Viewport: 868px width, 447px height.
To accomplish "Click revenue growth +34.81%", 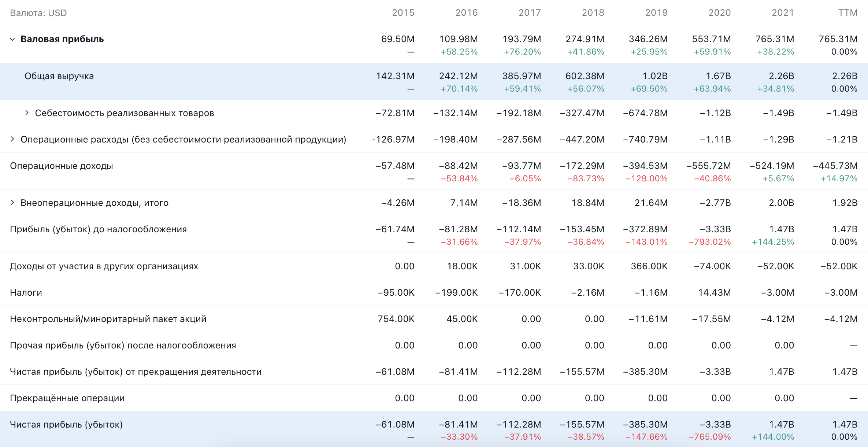I will (x=776, y=89).
